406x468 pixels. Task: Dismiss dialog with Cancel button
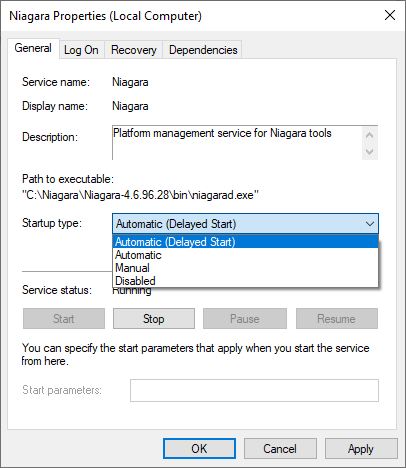pyautogui.click(x=280, y=449)
